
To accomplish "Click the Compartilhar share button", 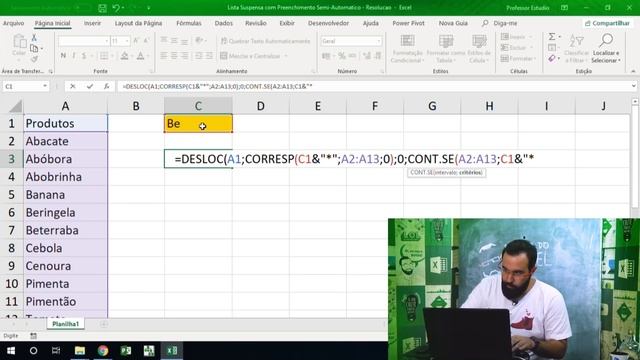I will pyautogui.click(x=607, y=23).
